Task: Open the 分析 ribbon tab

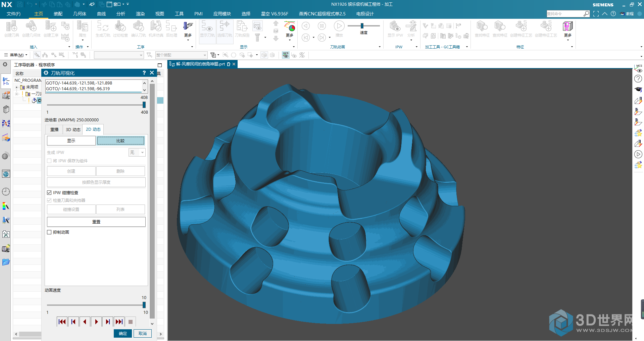Action: click(x=121, y=14)
